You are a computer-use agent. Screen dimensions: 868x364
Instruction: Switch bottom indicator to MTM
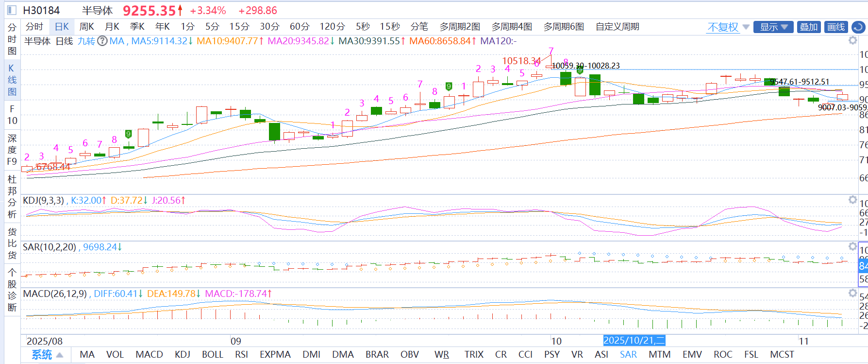pos(660,355)
